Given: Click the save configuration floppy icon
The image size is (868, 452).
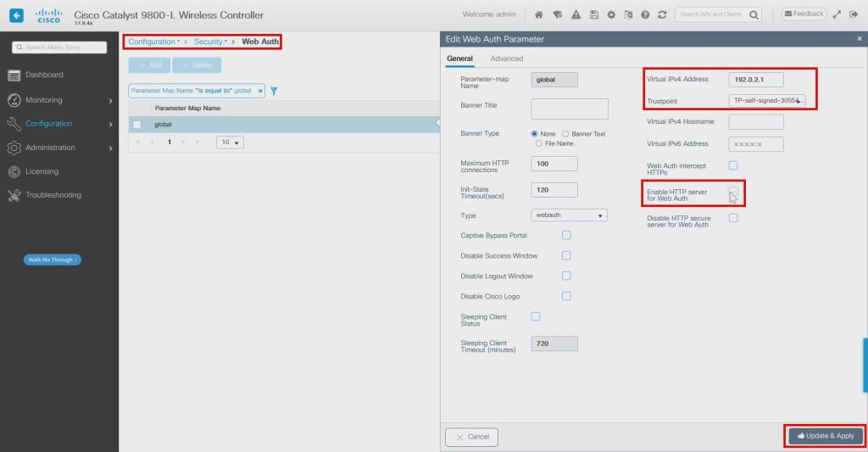Looking at the screenshot, I should 594,15.
